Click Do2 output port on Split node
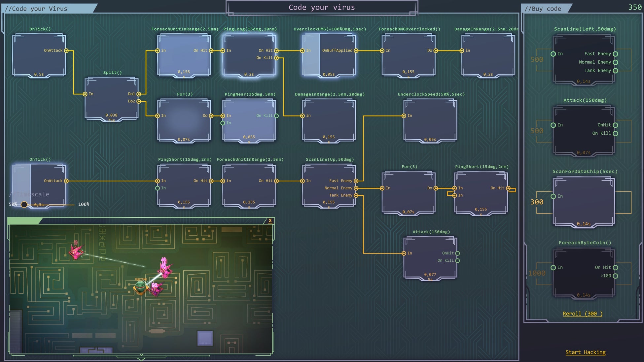The width and height of the screenshot is (644, 362). [x=139, y=101]
